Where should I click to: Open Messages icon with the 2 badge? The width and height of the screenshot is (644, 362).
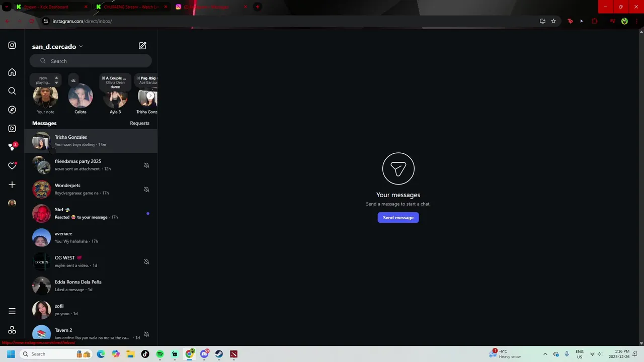pyautogui.click(x=12, y=147)
